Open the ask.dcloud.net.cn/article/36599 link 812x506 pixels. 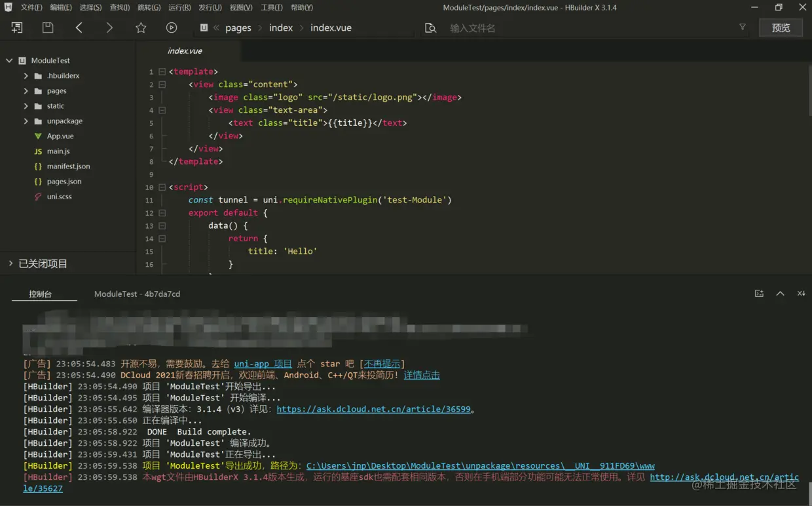click(374, 409)
